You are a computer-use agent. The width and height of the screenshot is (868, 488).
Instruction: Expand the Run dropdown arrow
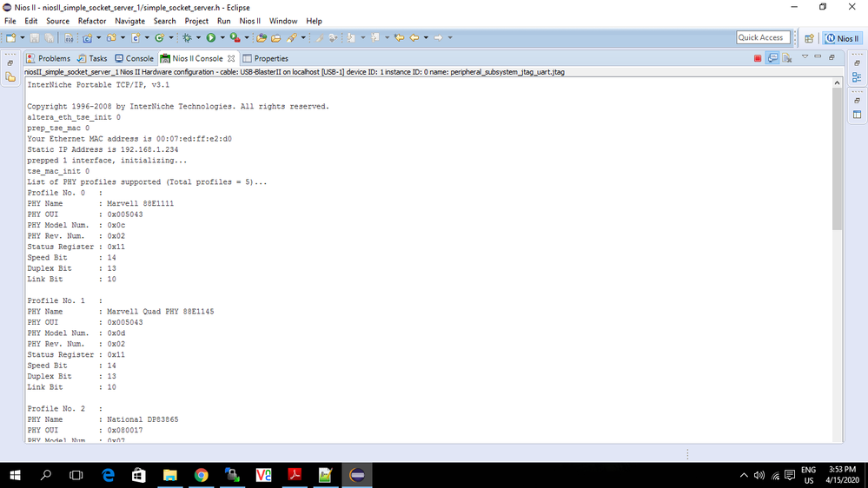(222, 37)
